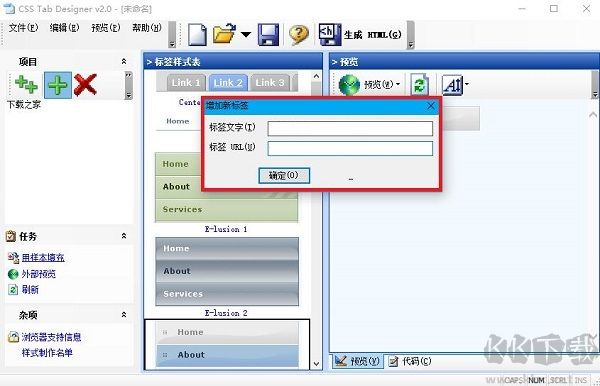This screenshot has height=386, width=600.
Task: Confirm with the 确定(O) button
Action: (x=284, y=176)
